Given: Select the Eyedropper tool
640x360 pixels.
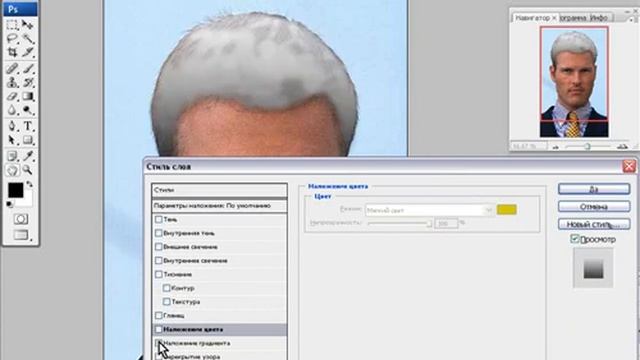Looking at the screenshot, I should click(x=27, y=156).
